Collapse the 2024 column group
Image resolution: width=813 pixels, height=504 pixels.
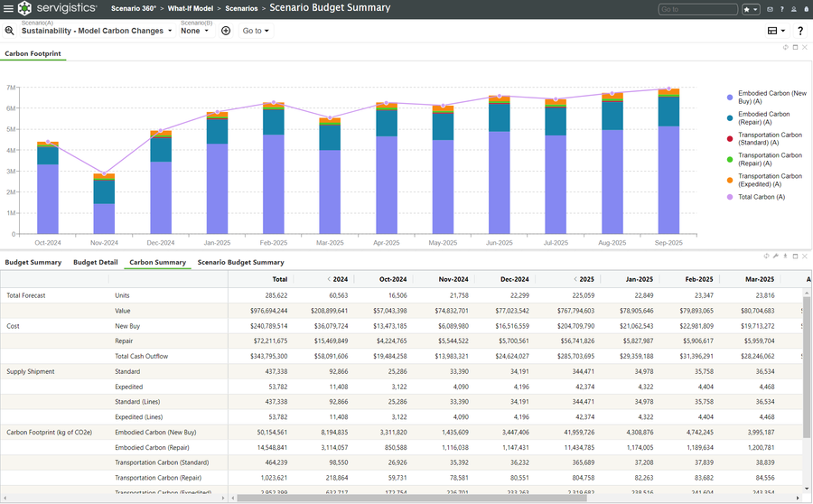point(329,279)
